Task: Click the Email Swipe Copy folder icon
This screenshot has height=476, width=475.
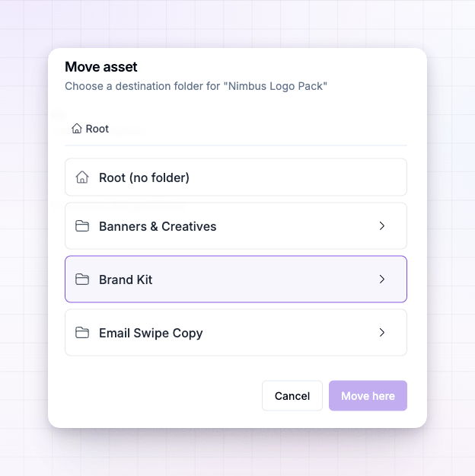Action: [x=82, y=333]
